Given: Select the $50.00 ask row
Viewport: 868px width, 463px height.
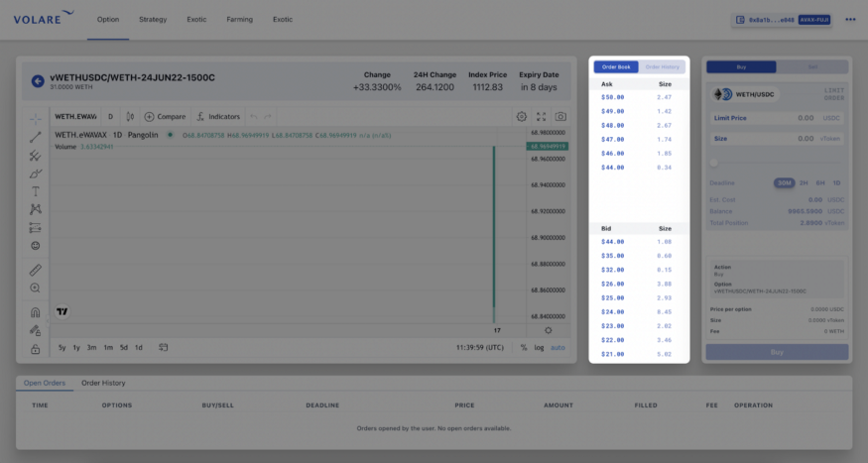Looking at the screenshot, I should click(x=639, y=97).
